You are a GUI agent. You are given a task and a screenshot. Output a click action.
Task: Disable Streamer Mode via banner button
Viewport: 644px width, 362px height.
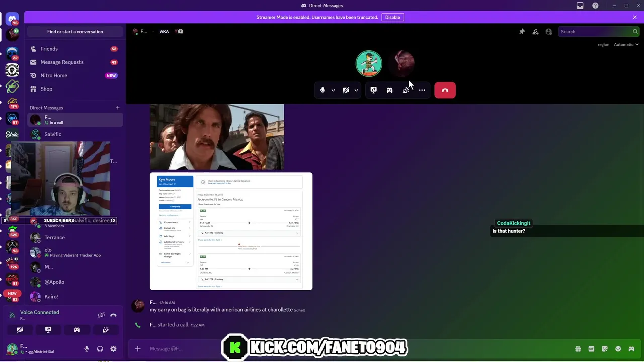coord(392,17)
